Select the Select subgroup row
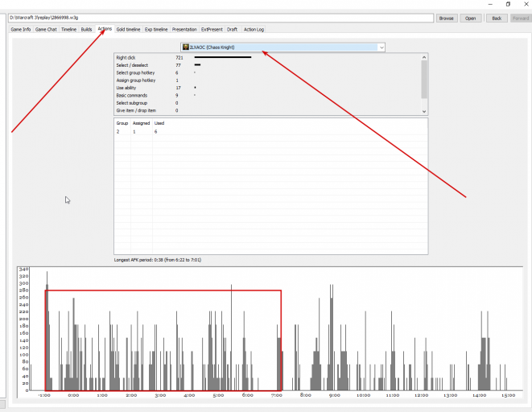Image resolution: width=532 pixels, height=412 pixels. (x=267, y=103)
